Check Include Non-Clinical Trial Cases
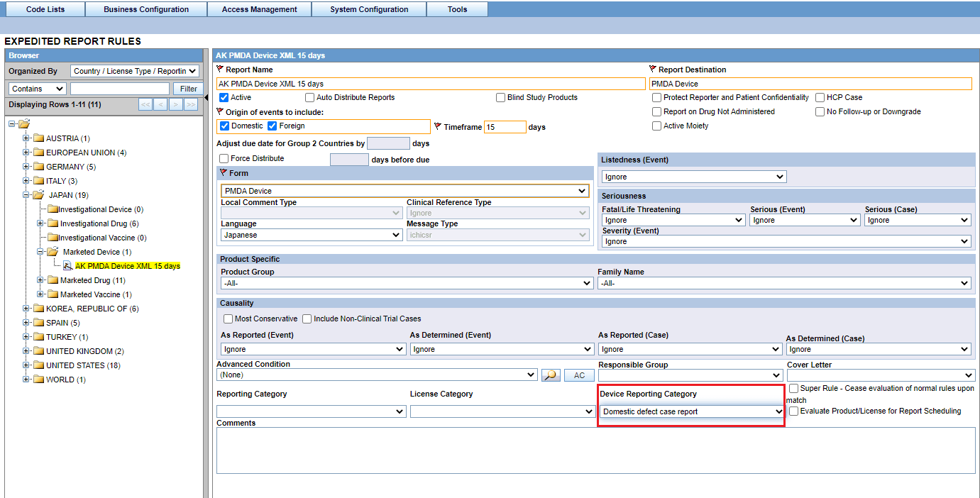This screenshot has height=498, width=980. click(307, 319)
